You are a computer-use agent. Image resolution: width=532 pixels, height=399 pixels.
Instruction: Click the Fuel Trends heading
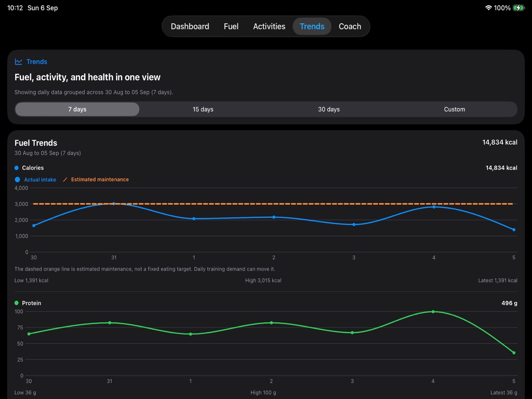(x=36, y=143)
